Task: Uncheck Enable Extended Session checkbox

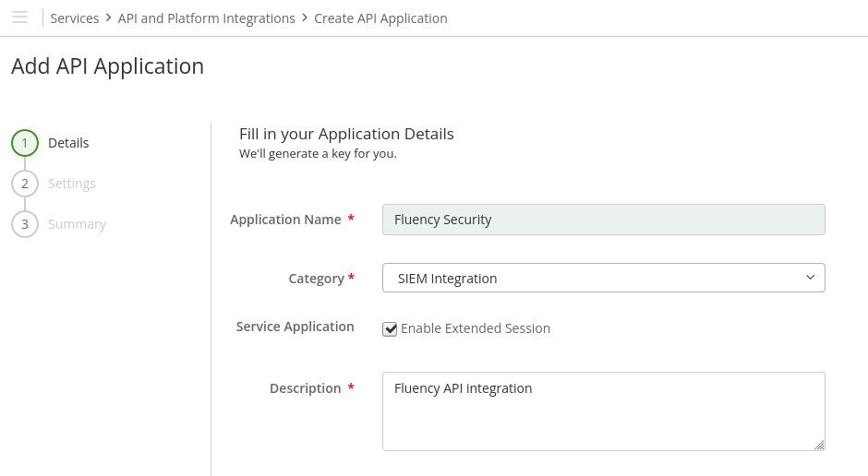Action: coord(390,329)
